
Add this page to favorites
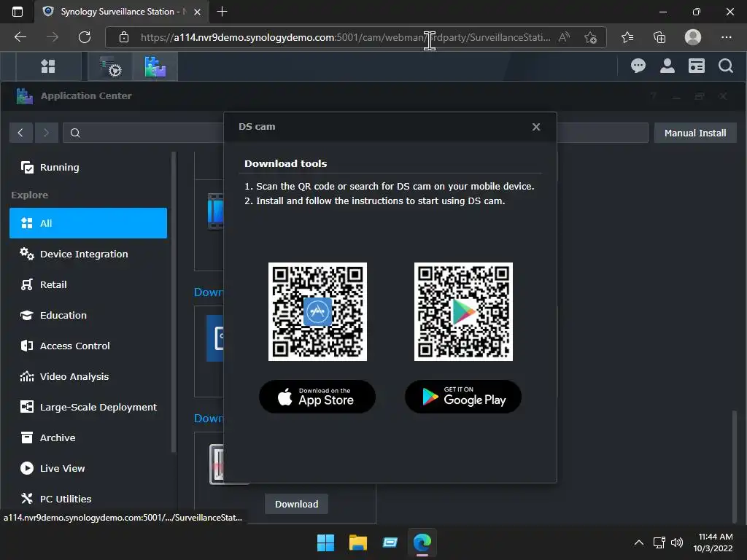(590, 37)
